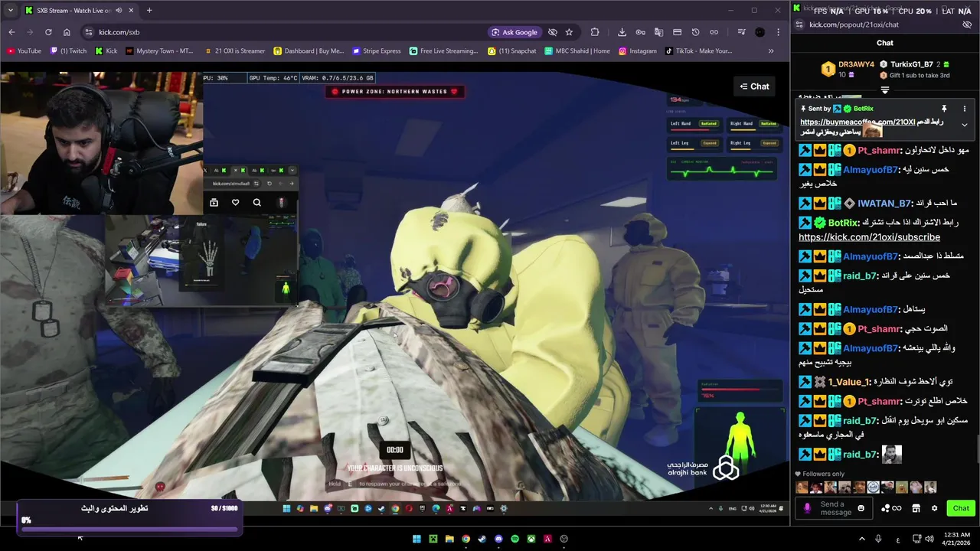Image resolution: width=980 pixels, height=551 pixels.
Task: Open the pinned message three-dot menu
Action: click(x=964, y=109)
